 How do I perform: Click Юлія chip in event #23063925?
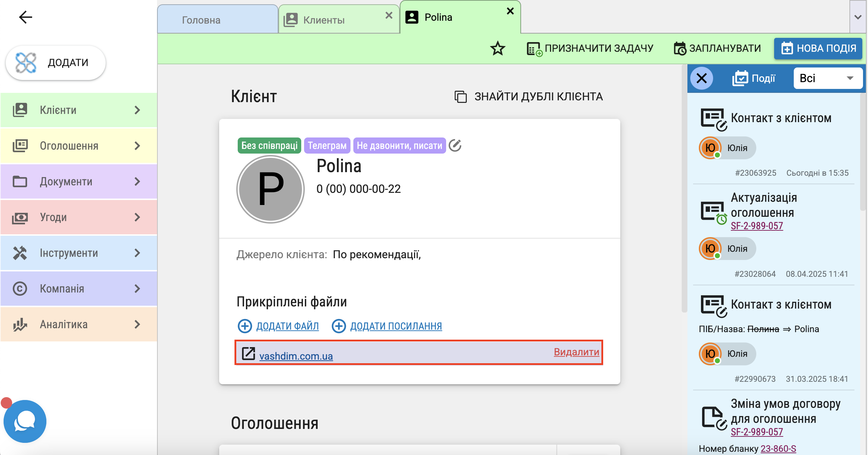click(x=727, y=148)
